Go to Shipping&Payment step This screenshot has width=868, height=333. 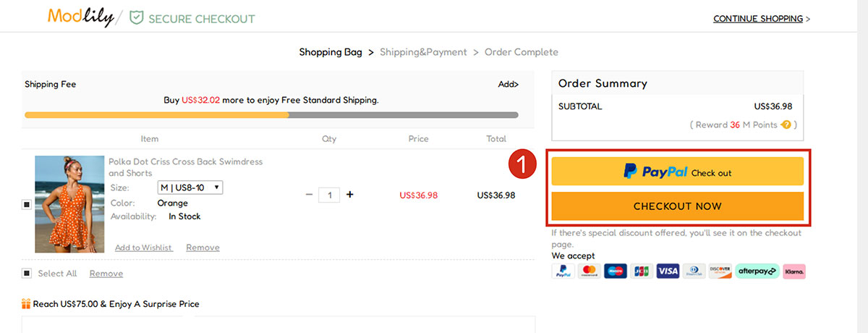[423, 52]
